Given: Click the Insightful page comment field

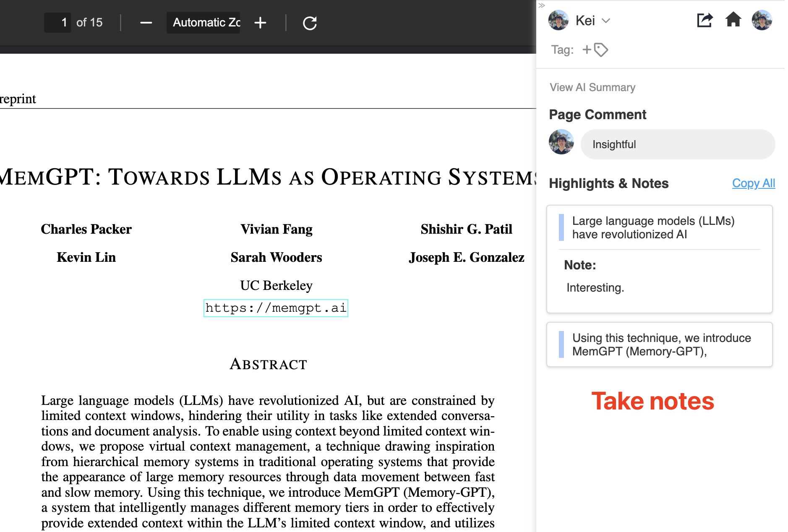Looking at the screenshot, I should pyautogui.click(x=678, y=144).
